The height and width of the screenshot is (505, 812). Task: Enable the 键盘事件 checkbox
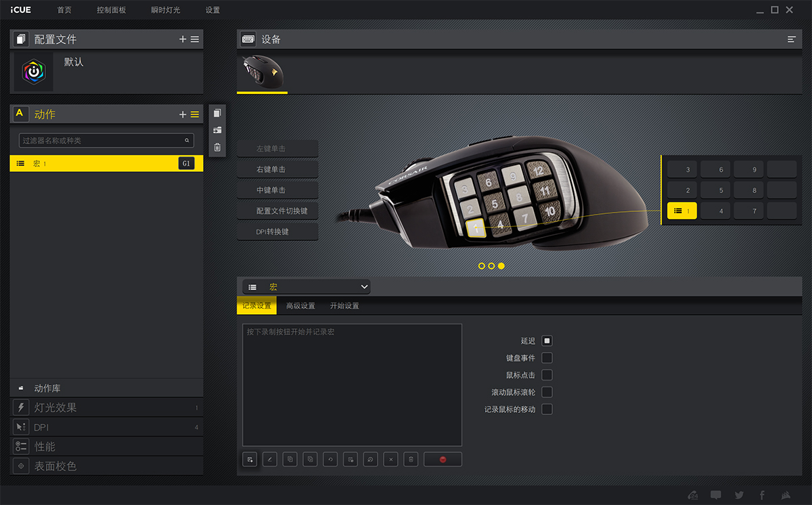(x=547, y=357)
